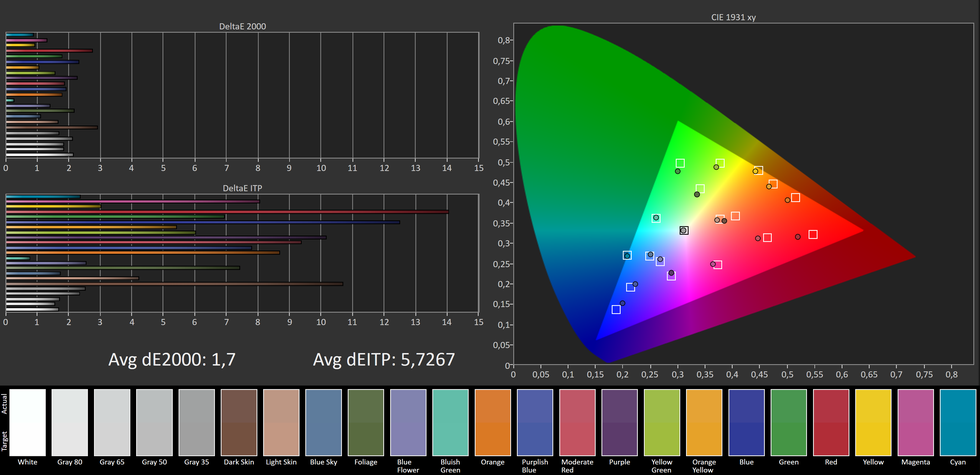Image resolution: width=980 pixels, height=475 pixels.
Task: Select the Magenta color patch
Action: [x=917, y=422]
